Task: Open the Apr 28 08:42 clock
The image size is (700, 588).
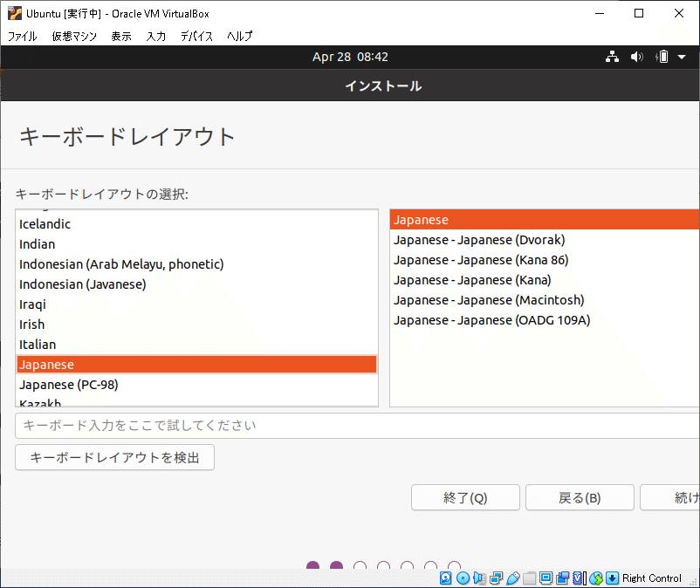Action: 350,57
